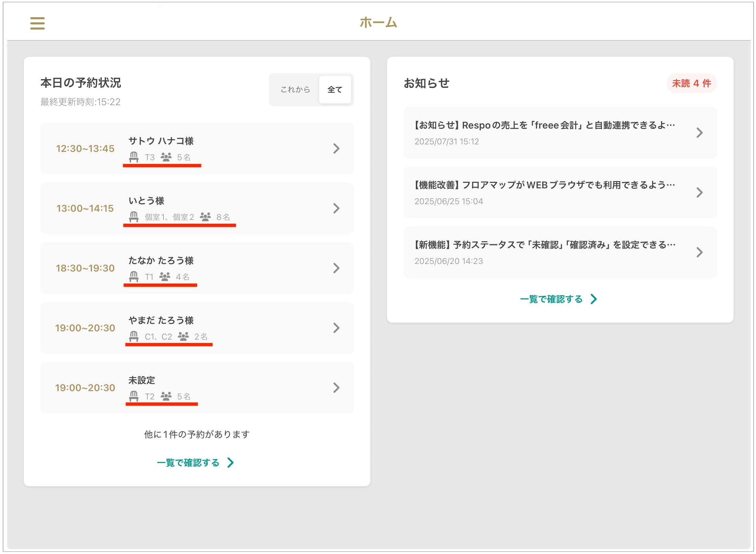Click people icon in いとう様 reservation
This screenshot has height=554, width=756.
point(205,217)
